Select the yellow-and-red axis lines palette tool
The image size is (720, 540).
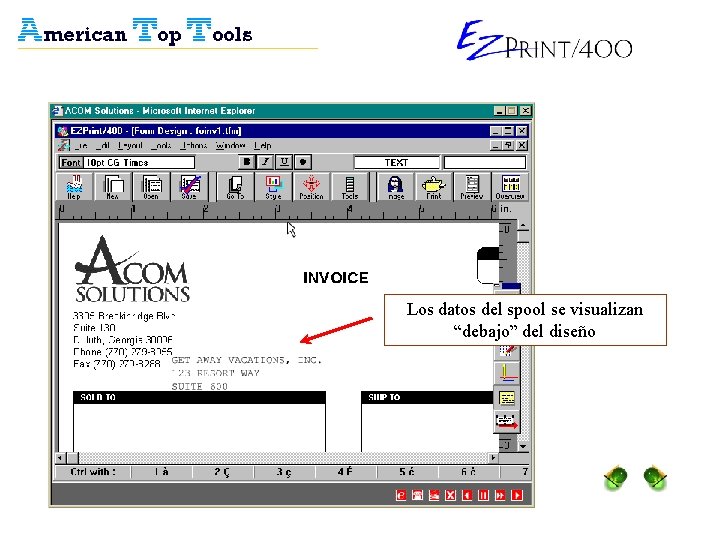click(x=507, y=372)
